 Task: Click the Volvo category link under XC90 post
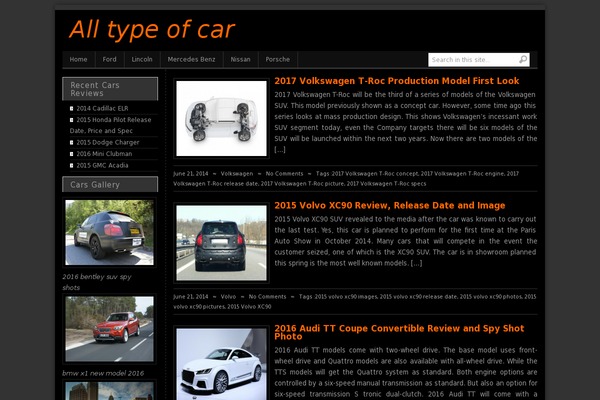tap(228, 297)
